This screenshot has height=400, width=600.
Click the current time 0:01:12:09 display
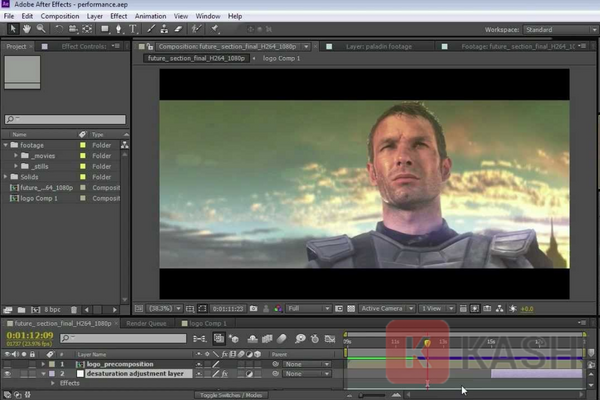pos(30,335)
